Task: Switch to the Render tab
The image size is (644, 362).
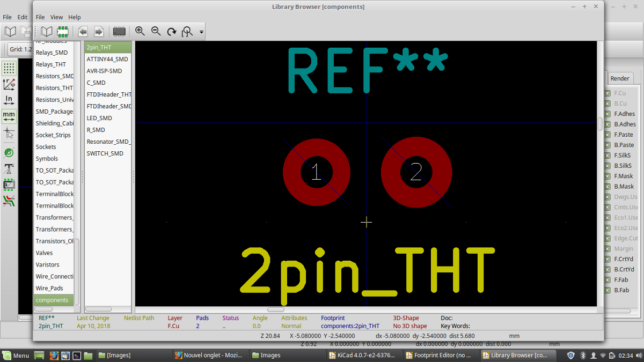Action: pos(620,78)
